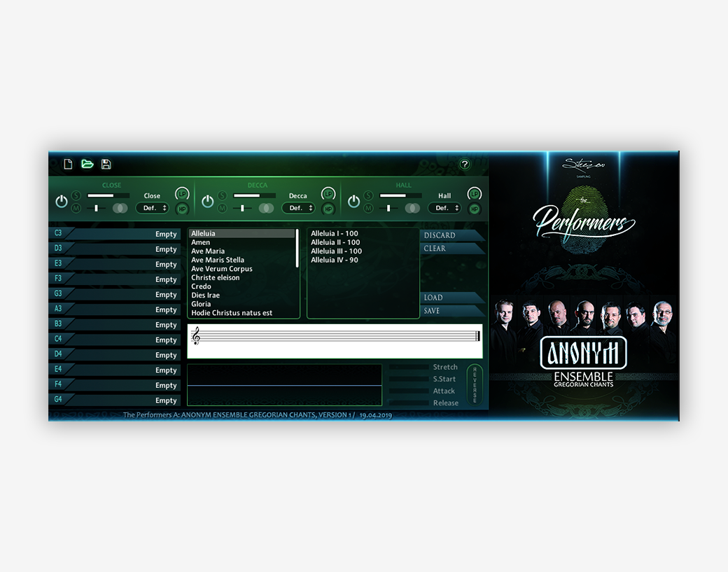Image resolution: width=728 pixels, height=572 pixels.
Task: Toggle power for the Hall mic
Action: tap(353, 202)
